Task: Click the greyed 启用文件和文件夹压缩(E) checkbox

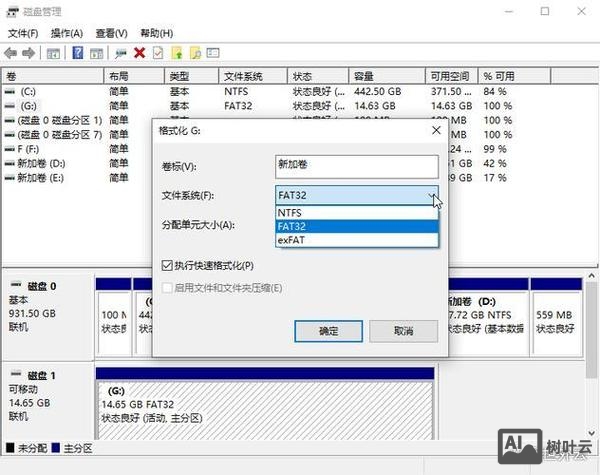Action: coord(167,288)
